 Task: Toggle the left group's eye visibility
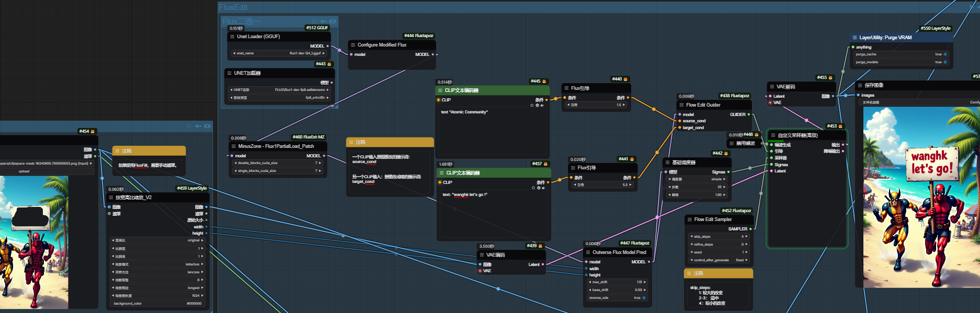[208, 126]
